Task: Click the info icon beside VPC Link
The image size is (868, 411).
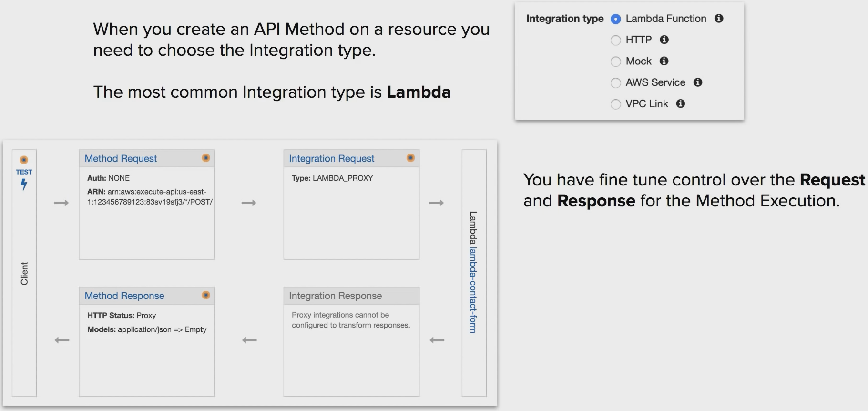Action: click(681, 104)
